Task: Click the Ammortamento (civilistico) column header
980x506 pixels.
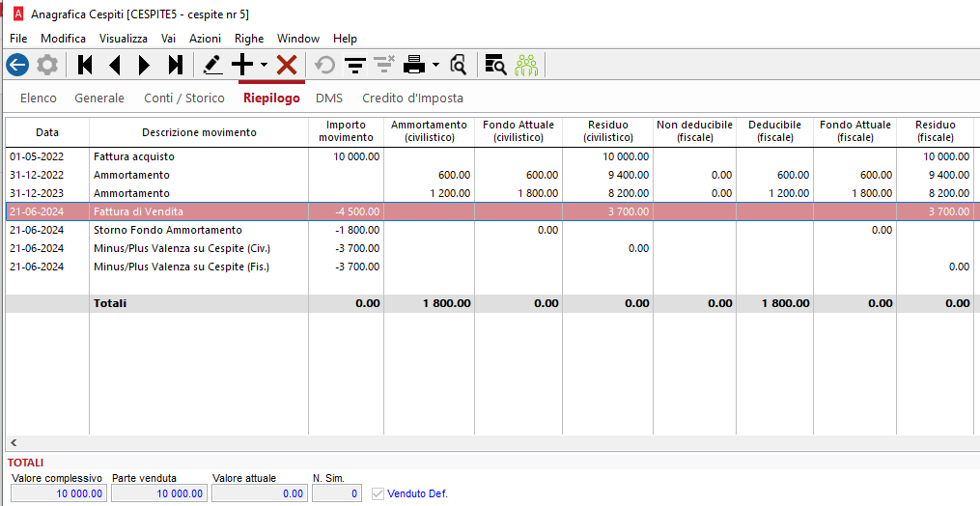Action: 430,131
